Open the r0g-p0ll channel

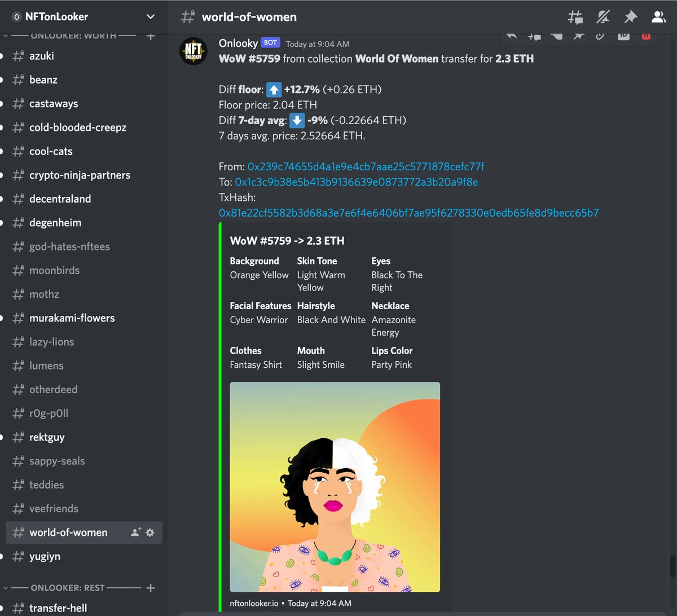click(x=84, y=413)
